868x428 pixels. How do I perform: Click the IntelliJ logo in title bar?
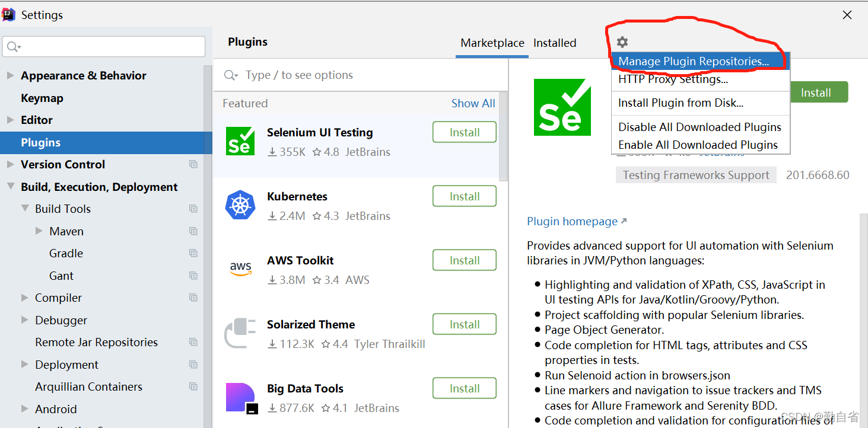8,15
